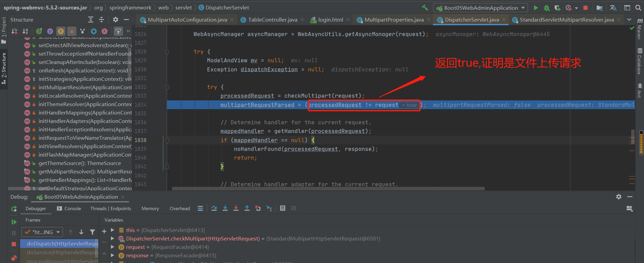Image resolution: width=644 pixels, height=263 pixels.
Task: Click Step Into blue arrow icon
Action: point(225,208)
